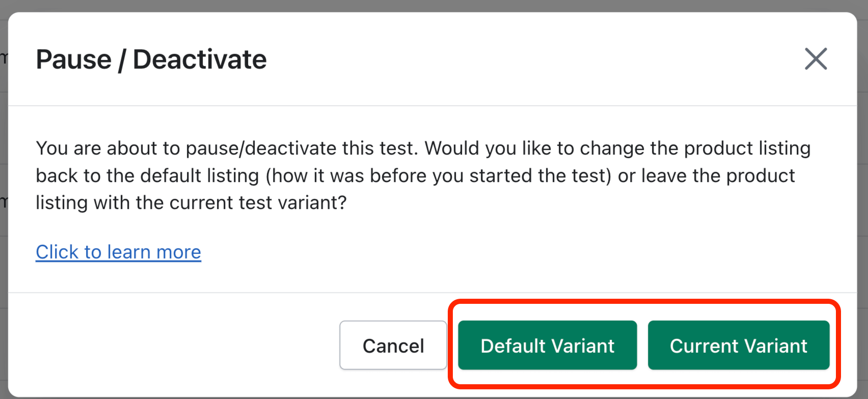The width and height of the screenshot is (868, 399).
Task: Click the word "Deactivate" in the header
Action: point(200,60)
